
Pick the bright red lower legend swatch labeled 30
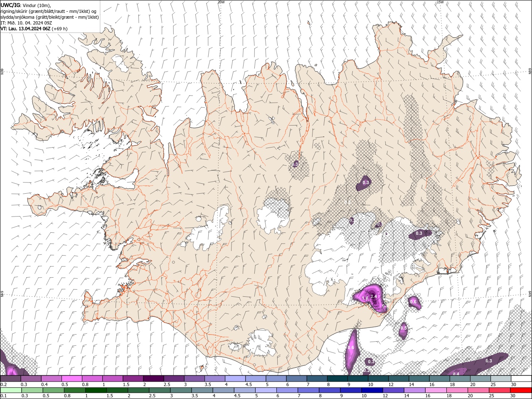click(x=521, y=390)
